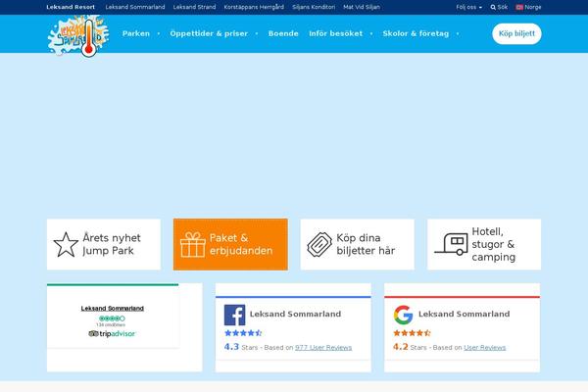Viewport: 588px width, 392px height.
Task: Expand the Parken menu arrow
Action: click(x=159, y=33)
